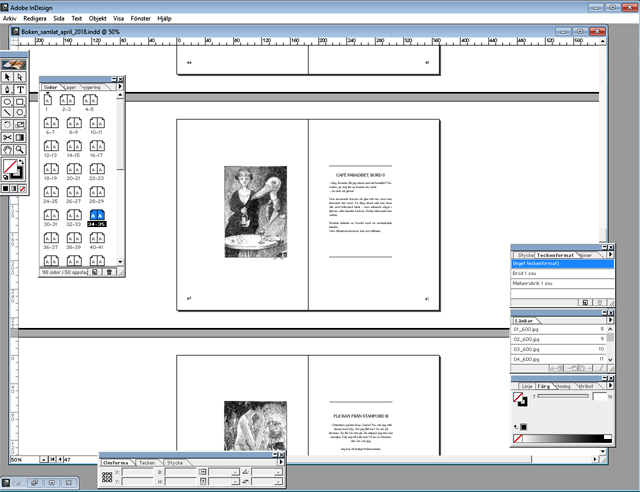
Task: Select link 04_600.jpg in Länkar
Action: coord(558,359)
